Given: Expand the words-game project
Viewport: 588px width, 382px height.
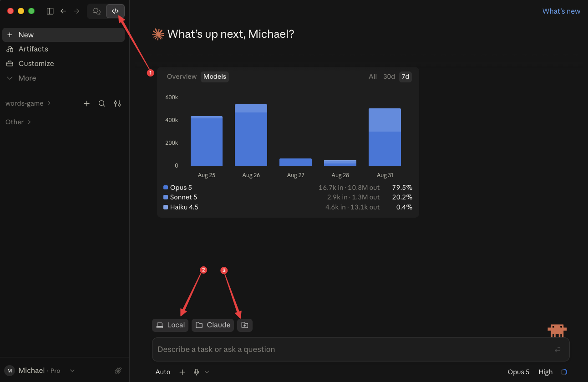Looking at the screenshot, I should pos(28,103).
